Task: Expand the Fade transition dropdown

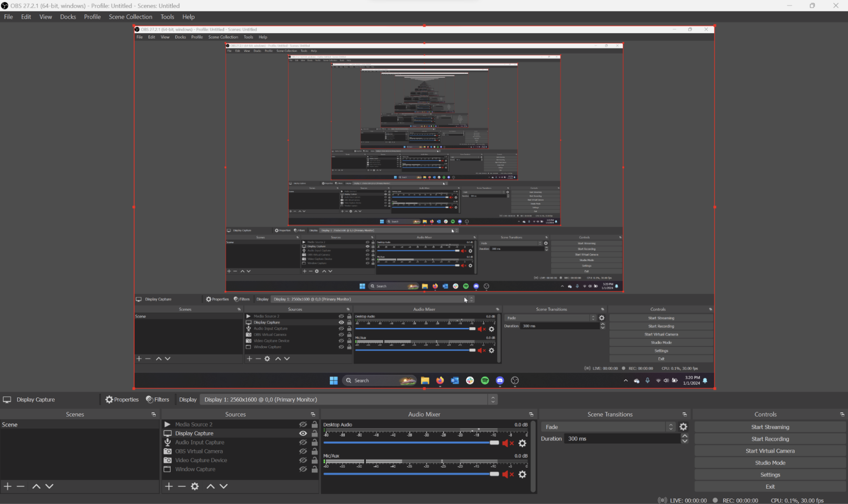Action: [x=607, y=427]
